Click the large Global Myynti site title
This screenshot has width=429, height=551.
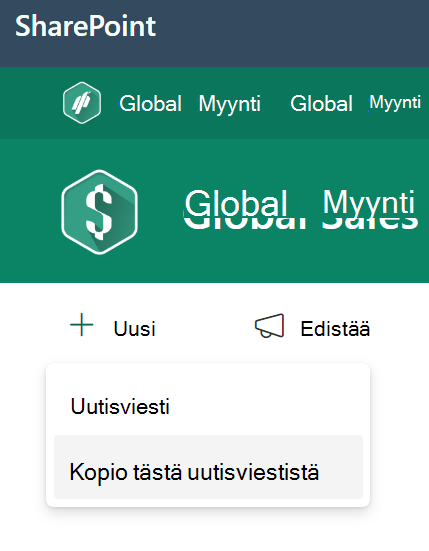(301, 209)
